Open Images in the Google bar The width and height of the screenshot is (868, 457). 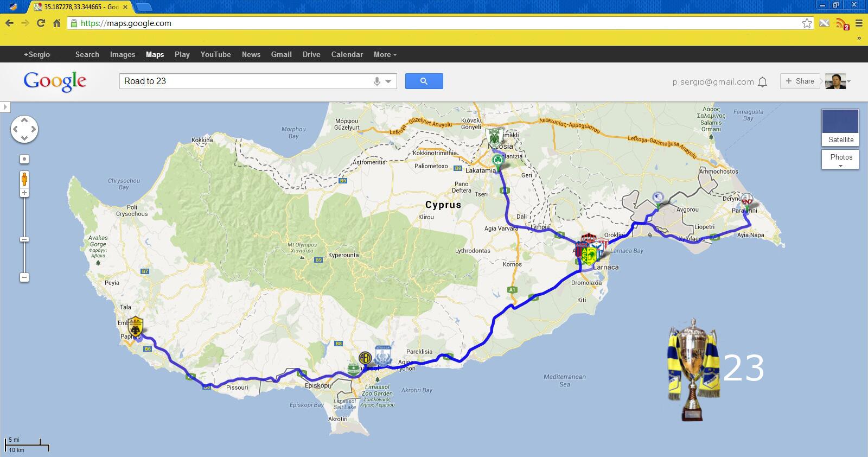(123, 54)
